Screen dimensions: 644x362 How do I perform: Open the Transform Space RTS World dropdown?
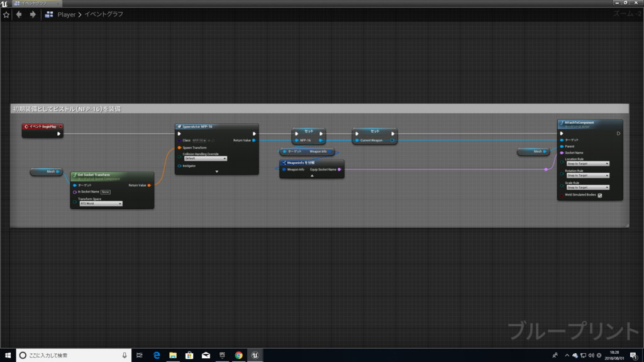point(101,204)
